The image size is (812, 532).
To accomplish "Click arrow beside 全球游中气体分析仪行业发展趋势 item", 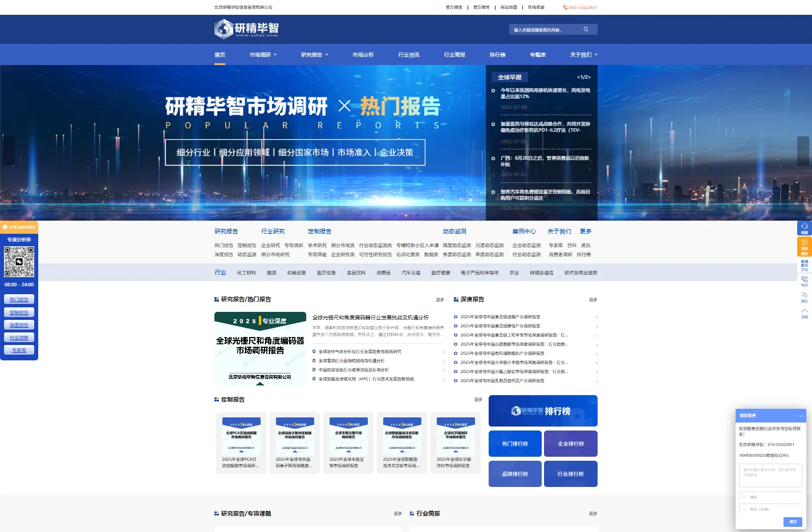I will [444, 352].
